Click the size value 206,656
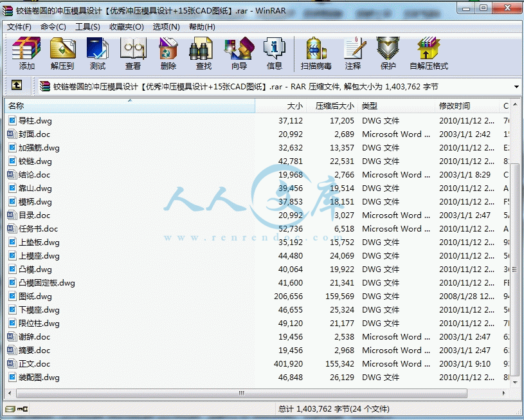524x420 pixels. tap(289, 297)
